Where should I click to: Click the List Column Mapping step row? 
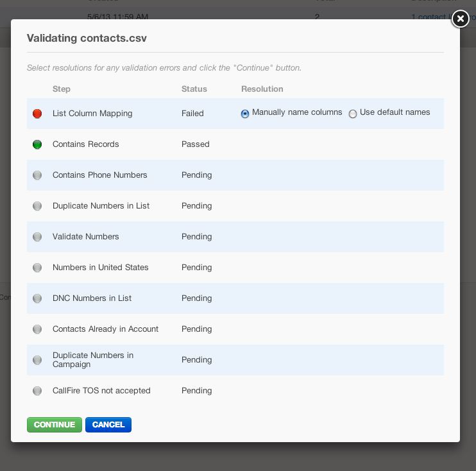pyautogui.click(x=92, y=114)
